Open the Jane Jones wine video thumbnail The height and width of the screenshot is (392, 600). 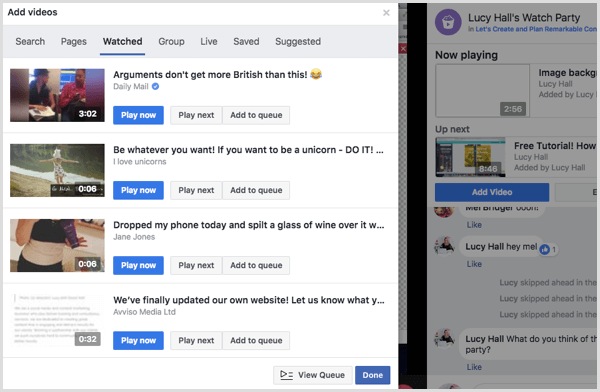click(57, 245)
